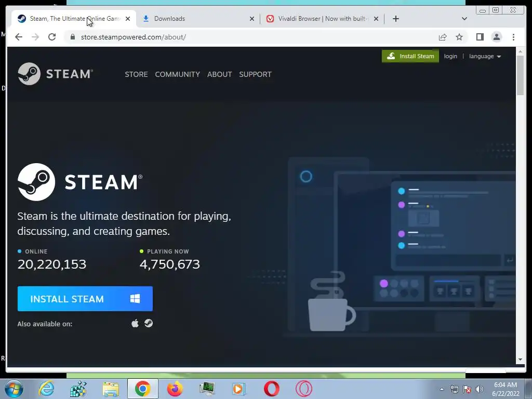Viewport: 532px width, 399px height.
Task: Open the media player taskbar icon
Action: click(239, 389)
